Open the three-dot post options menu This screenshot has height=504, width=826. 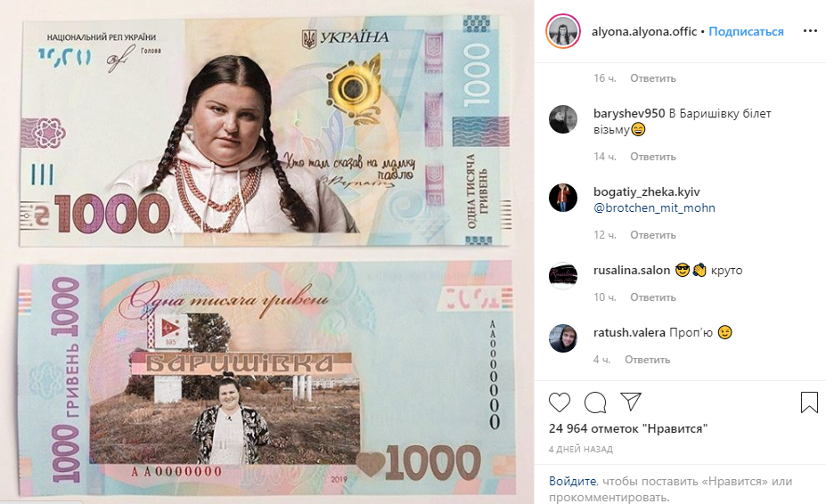click(x=810, y=31)
